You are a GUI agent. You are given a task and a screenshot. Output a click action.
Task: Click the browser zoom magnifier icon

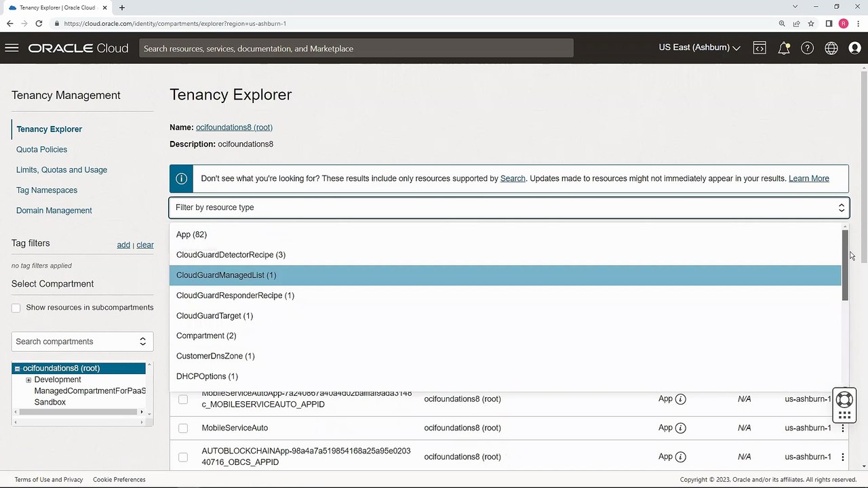tap(782, 24)
